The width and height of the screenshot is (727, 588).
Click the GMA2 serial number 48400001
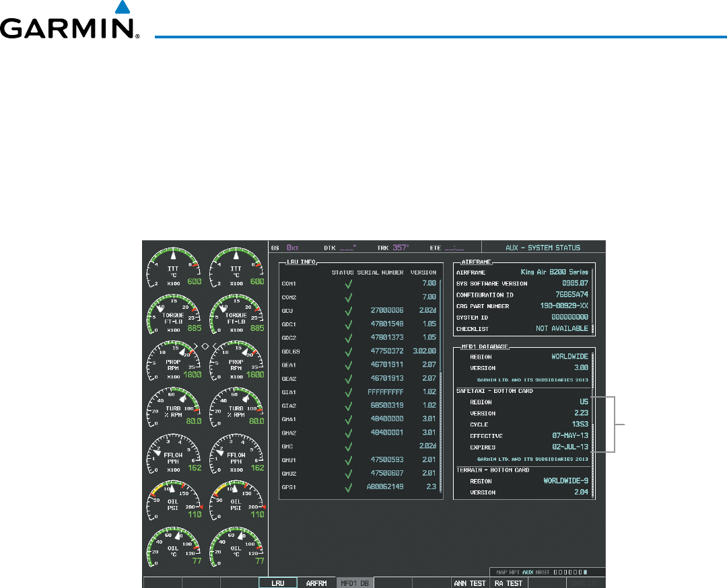pos(386,433)
